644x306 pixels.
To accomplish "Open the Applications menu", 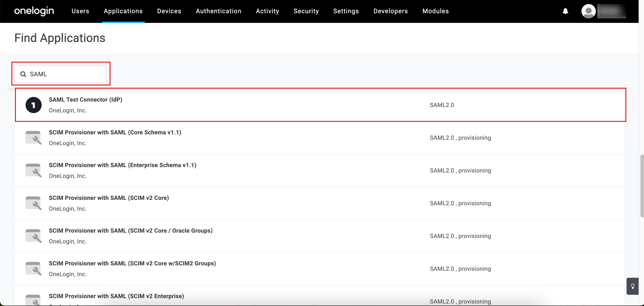I will (123, 11).
